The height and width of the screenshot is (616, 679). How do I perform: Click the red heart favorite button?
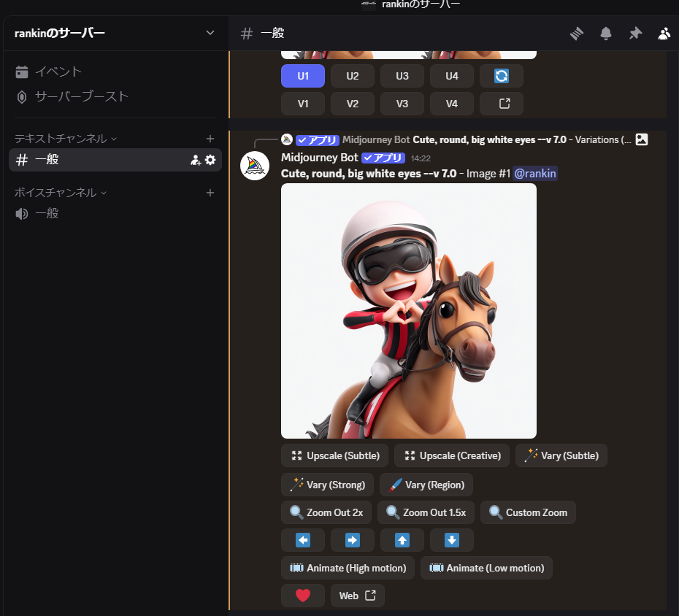coord(303,596)
